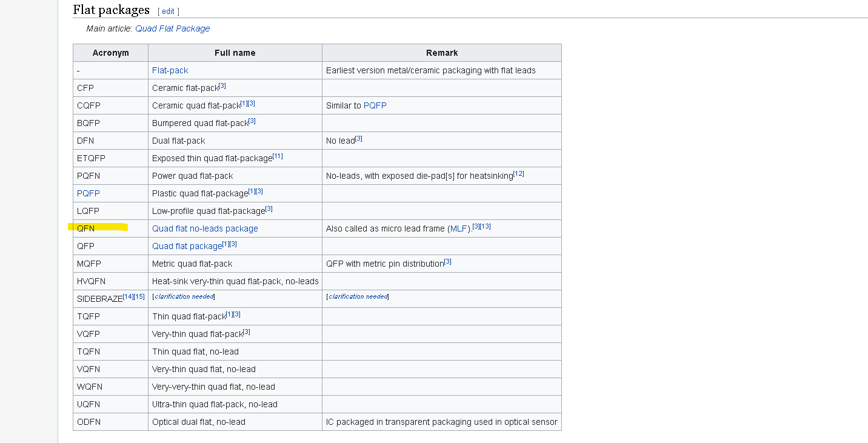Viewport: 868px width, 443px height.
Task: Follow the PQFP link in the CQFP remark
Action: pos(375,105)
